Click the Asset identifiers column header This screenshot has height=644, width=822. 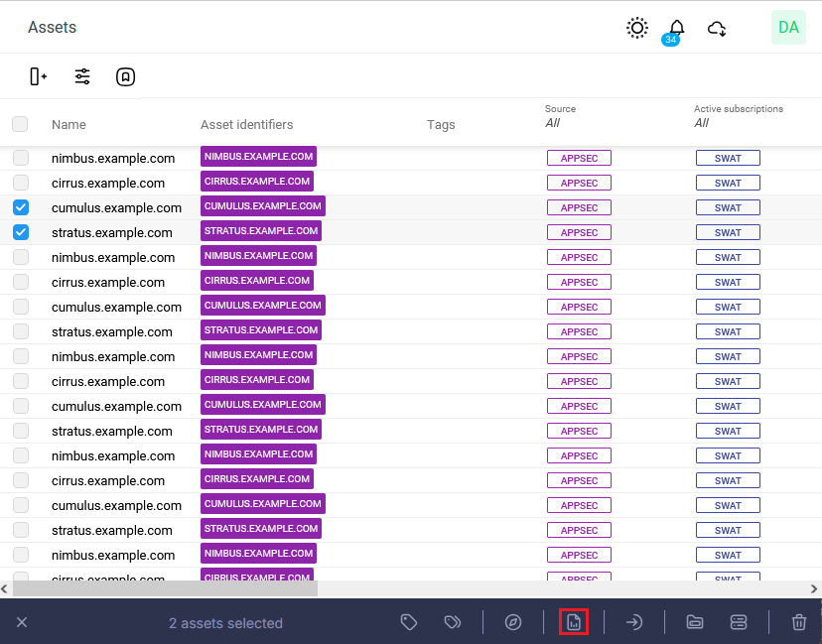(246, 125)
